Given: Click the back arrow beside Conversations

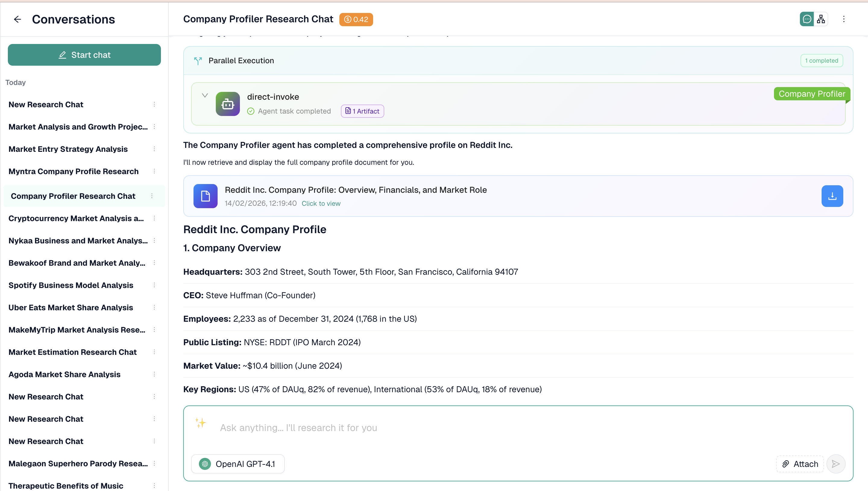Looking at the screenshot, I should point(17,19).
